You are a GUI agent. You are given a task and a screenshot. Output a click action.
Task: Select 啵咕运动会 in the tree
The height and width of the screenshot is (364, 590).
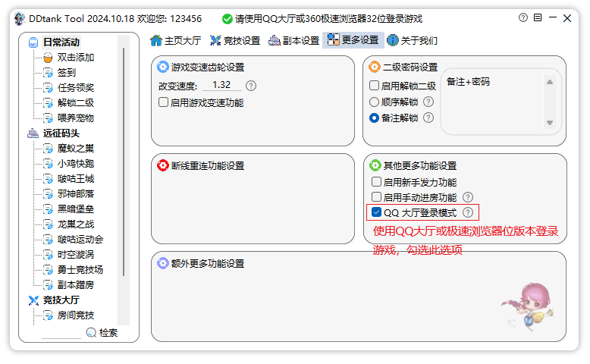(x=80, y=240)
